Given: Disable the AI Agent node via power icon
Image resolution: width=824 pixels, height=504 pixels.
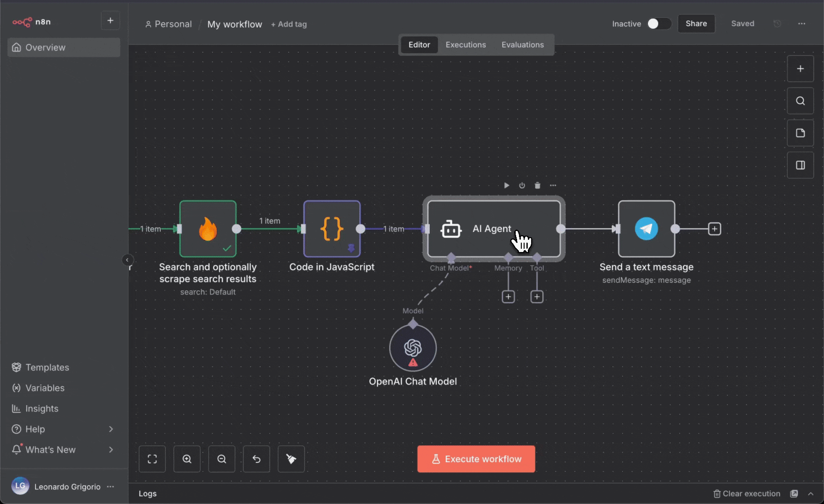Looking at the screenshot, I should coord(522,185).
